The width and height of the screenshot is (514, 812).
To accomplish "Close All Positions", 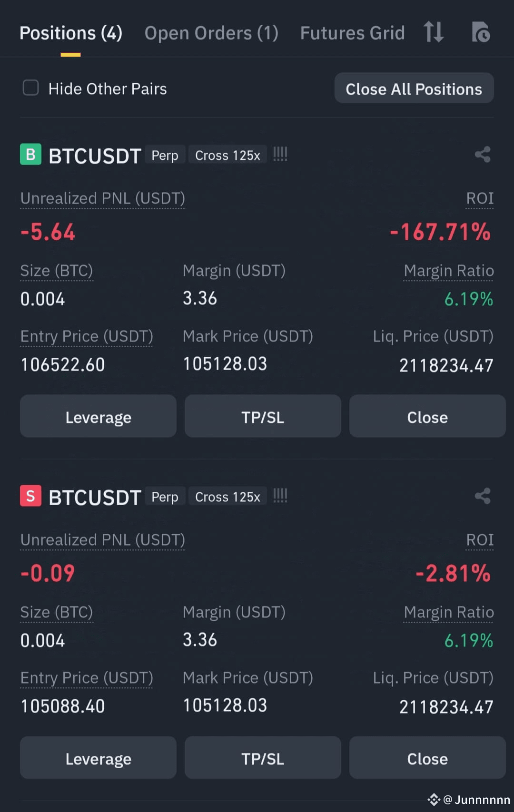I will pos(414,88).
